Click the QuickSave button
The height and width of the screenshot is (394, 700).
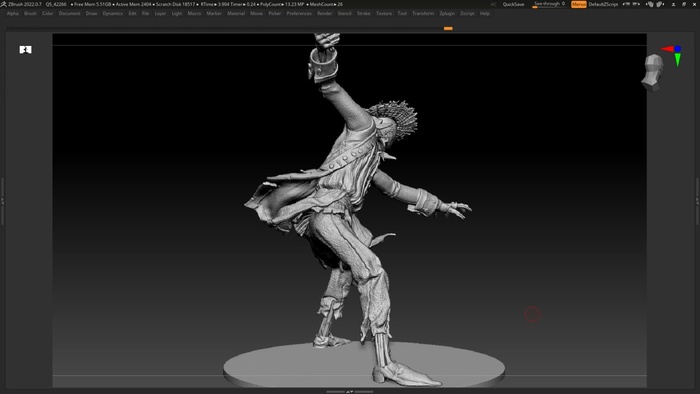513,4
